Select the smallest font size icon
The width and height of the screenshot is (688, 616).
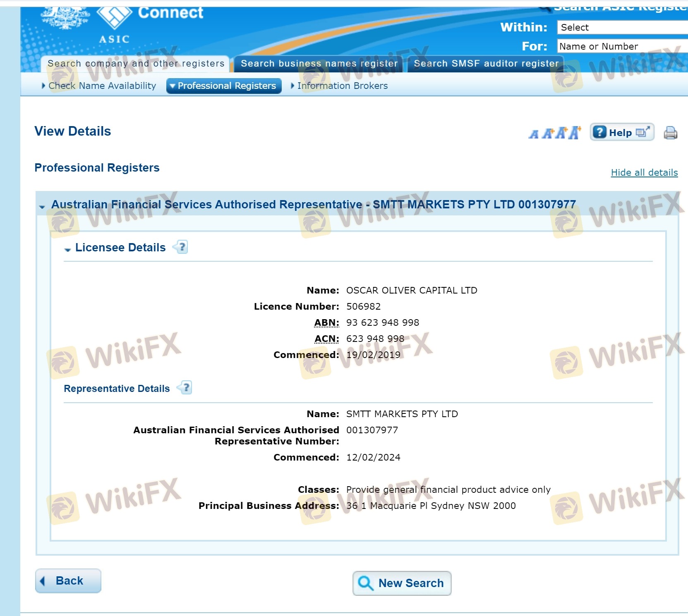point(534,134)
